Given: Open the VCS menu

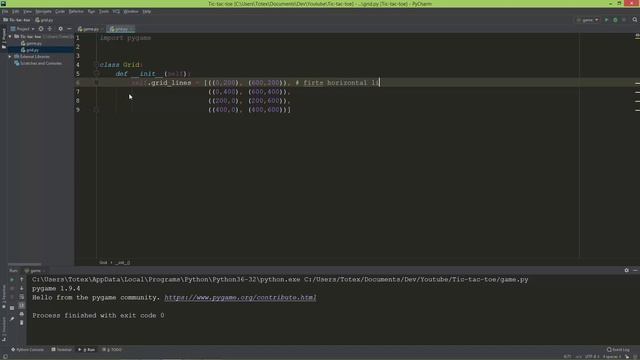Looking at the screenshot, I should click(116, 11).
